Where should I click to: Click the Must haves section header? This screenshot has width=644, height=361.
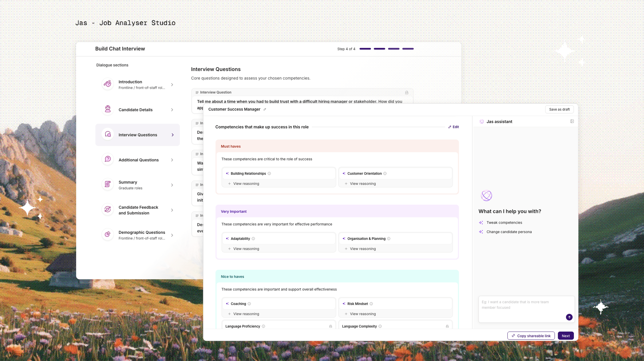click(337, 146)
